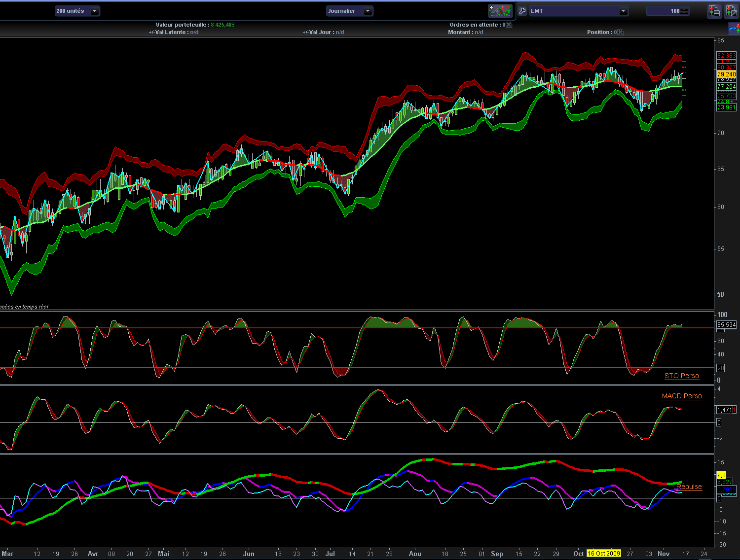Click the Aou month label on time axis
The image size is (740, 560).
pyautogui.click(x=415, y=554)
